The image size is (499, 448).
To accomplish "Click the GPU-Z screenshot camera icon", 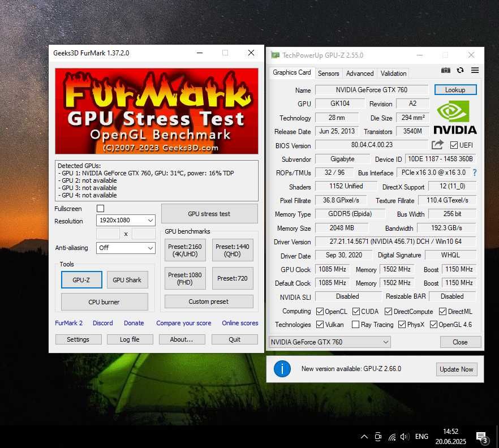I will pyautogui.click(x=446, y=70).
